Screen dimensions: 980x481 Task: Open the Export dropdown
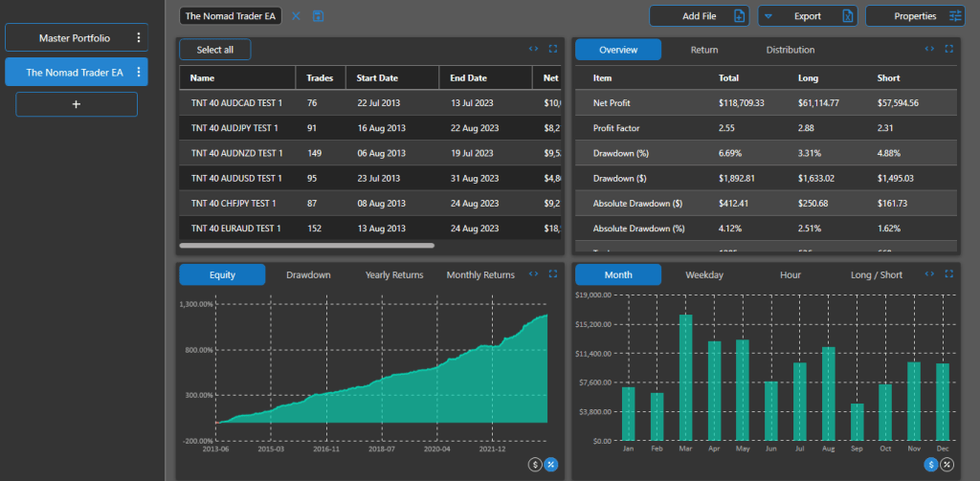(x=807, y=16)
